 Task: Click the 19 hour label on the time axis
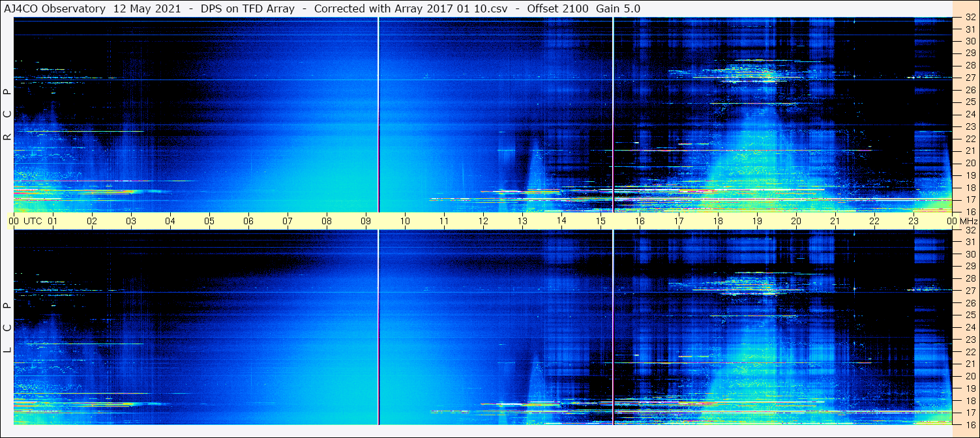[757, 221]
